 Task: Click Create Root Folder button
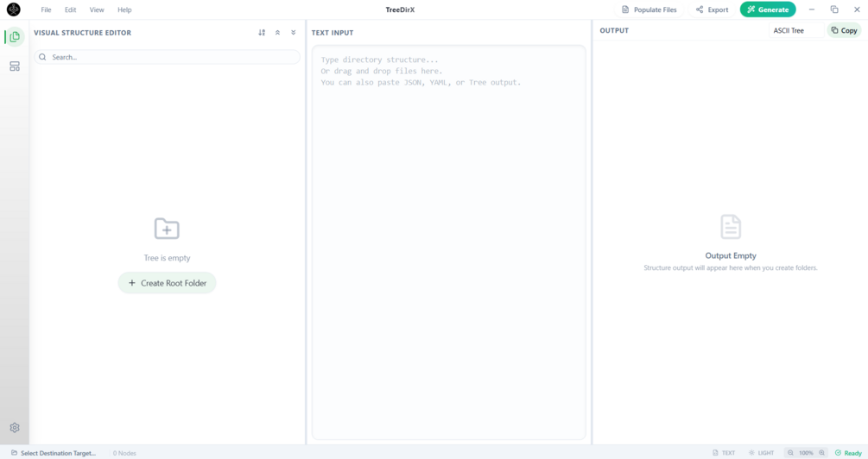pos(167,283)
